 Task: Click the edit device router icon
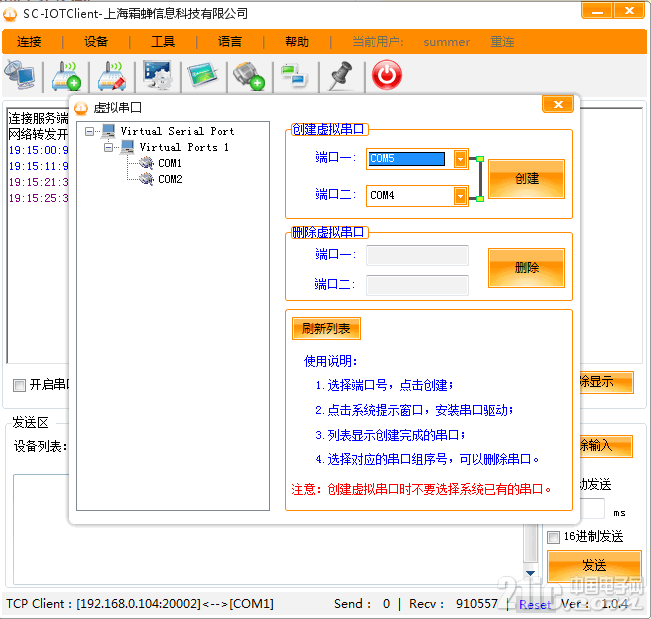tap(112, 76)
